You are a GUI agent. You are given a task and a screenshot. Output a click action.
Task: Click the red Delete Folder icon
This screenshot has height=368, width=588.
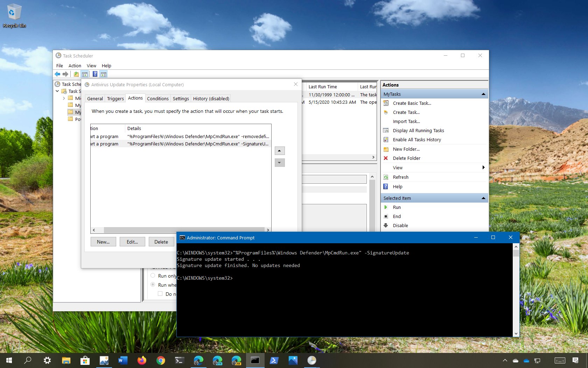[x=386, y=158]
